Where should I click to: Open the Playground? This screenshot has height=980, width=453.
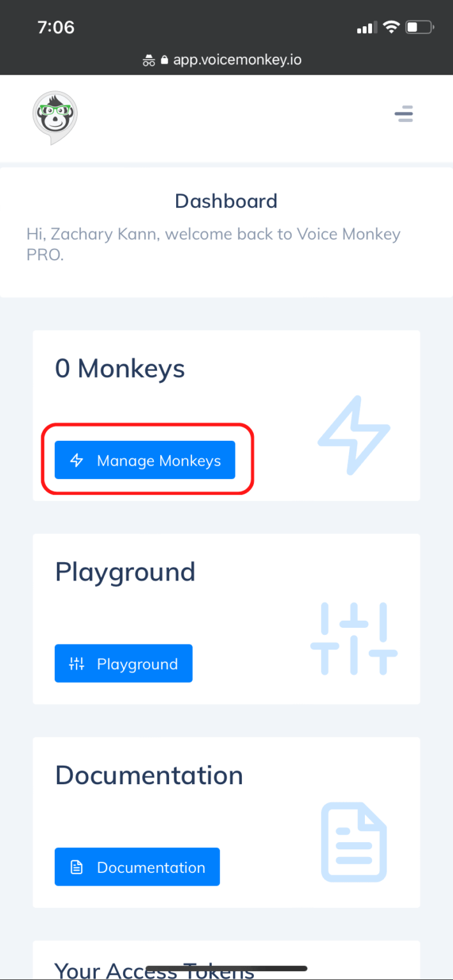(x=123, y=664)
